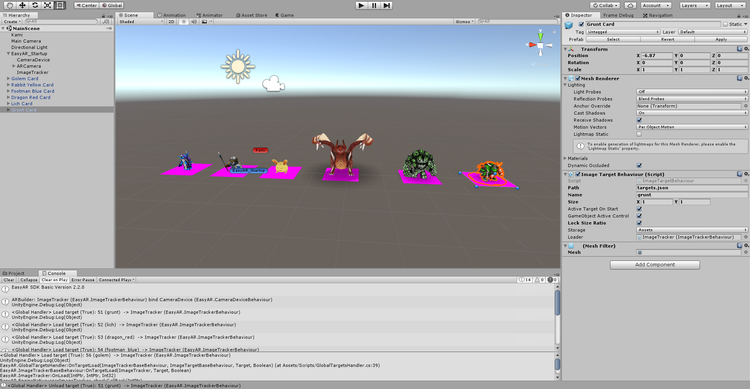Pick object for Anchor Override field
The image size is (750, 389).
tap(745, 106)
